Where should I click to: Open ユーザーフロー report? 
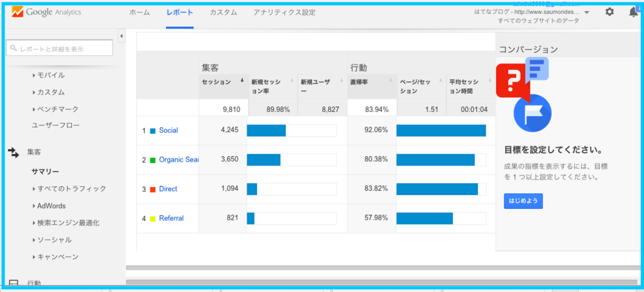point(55,125)
